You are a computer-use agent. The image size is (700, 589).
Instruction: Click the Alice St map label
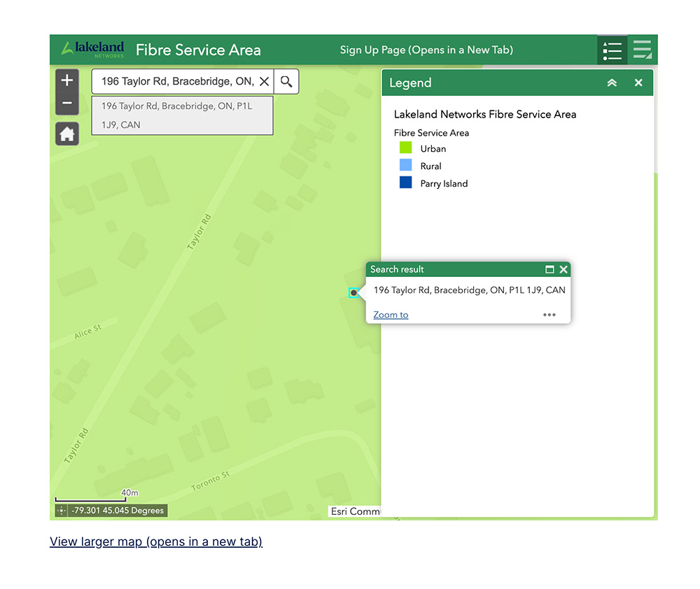(88, 332)
